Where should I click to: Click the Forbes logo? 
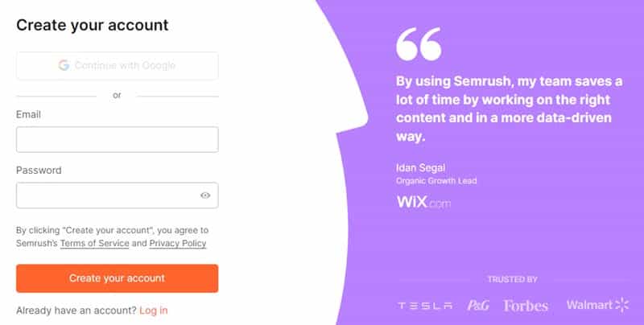pyautogui.click(x=526, y=306)
